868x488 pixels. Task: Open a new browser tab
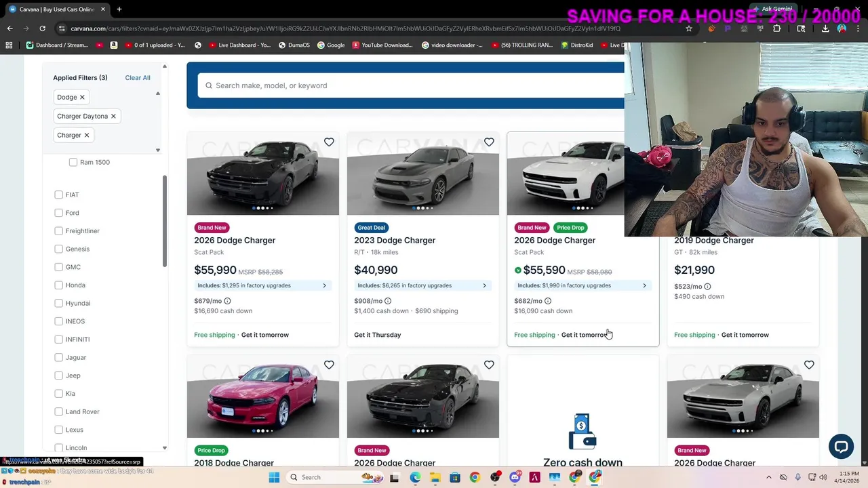[x=119, y=9]
